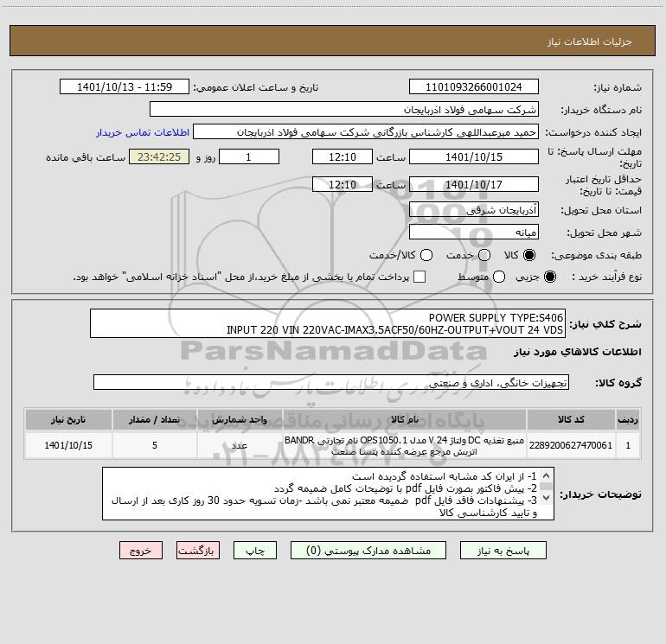
Task: Click the need date cell 1401/10/15
Action: pyautogui.click(x=68, y=445)
